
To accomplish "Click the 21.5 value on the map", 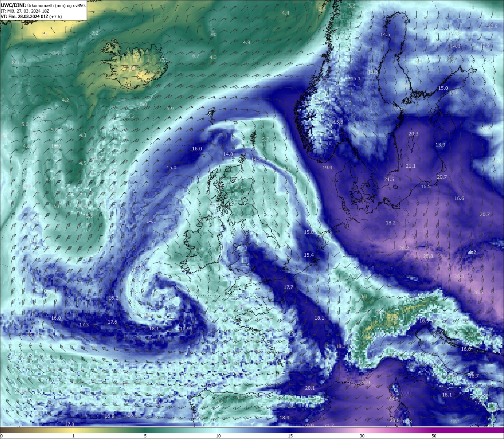I will (389, 180).
